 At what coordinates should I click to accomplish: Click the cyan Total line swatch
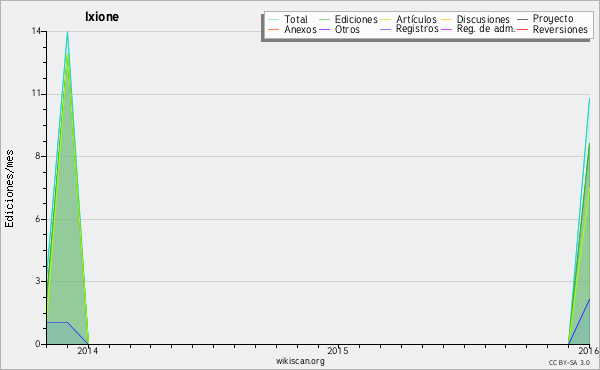coord(274,20)
